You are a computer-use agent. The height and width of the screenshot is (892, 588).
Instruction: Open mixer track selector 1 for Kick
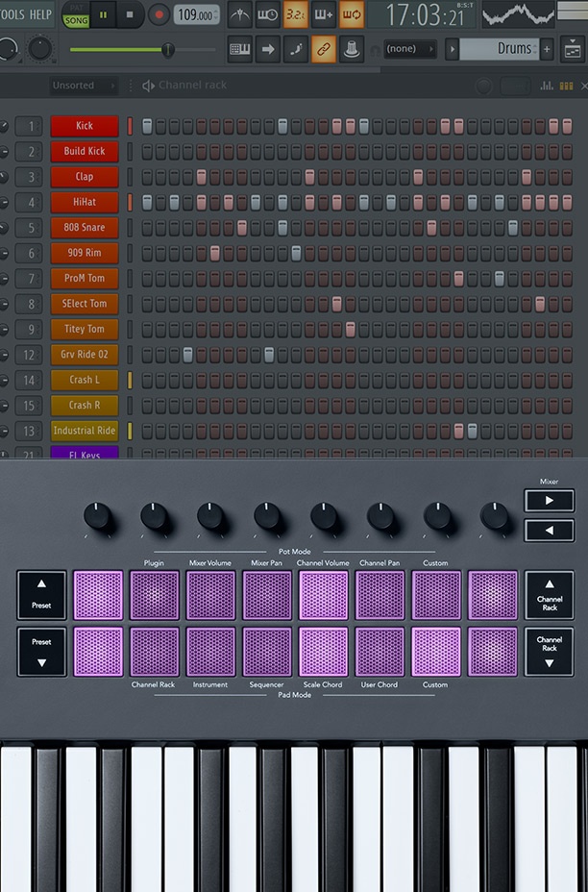click(29, 126)
